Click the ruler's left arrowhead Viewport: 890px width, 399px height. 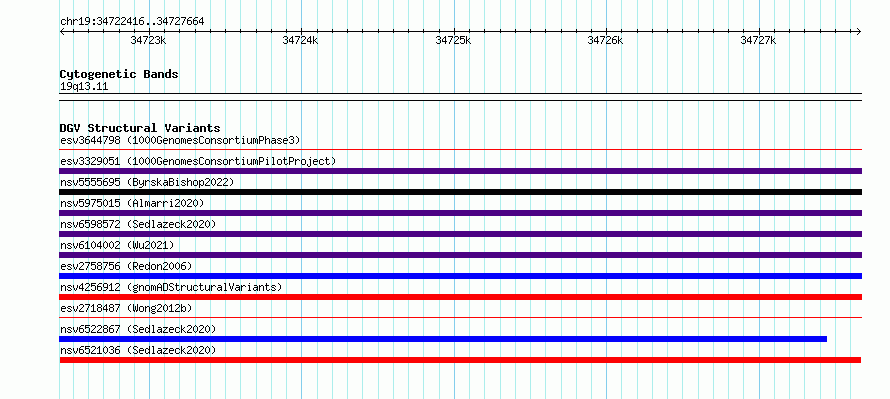pyautogui.click(x=62, y=32)
